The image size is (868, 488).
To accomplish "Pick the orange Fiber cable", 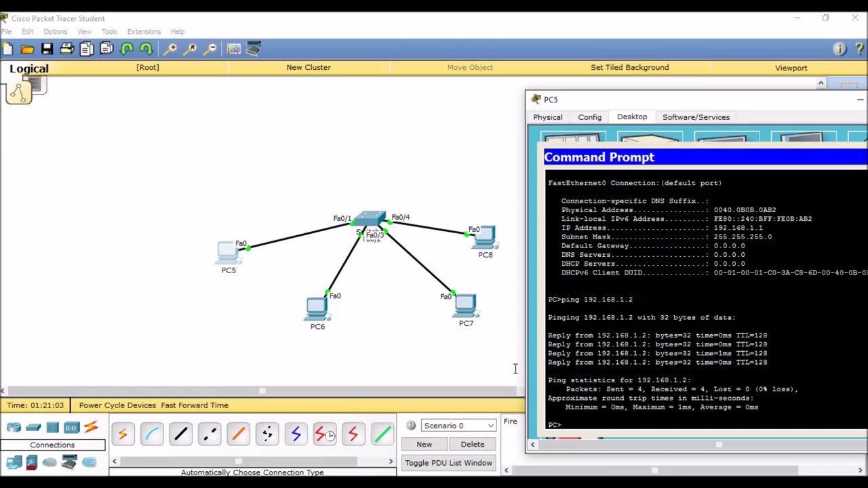I will 238,434.
